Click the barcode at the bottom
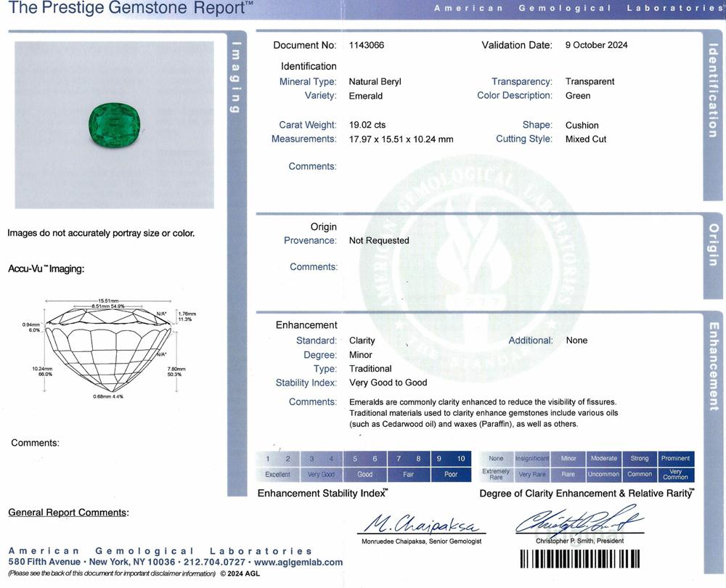 coord(579,559)
